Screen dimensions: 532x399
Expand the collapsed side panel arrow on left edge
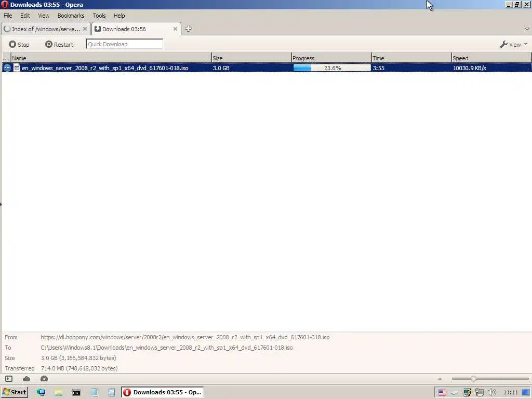1,204
